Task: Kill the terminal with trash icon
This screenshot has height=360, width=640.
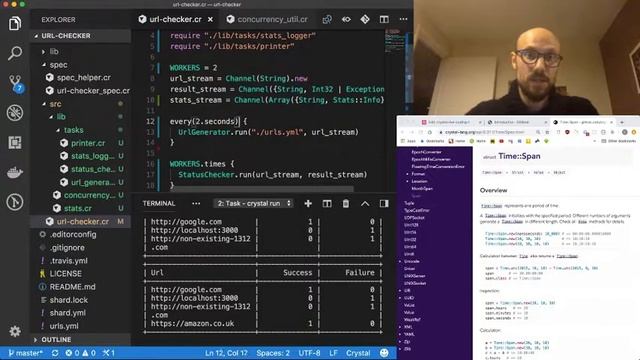Action: [346, 203]
